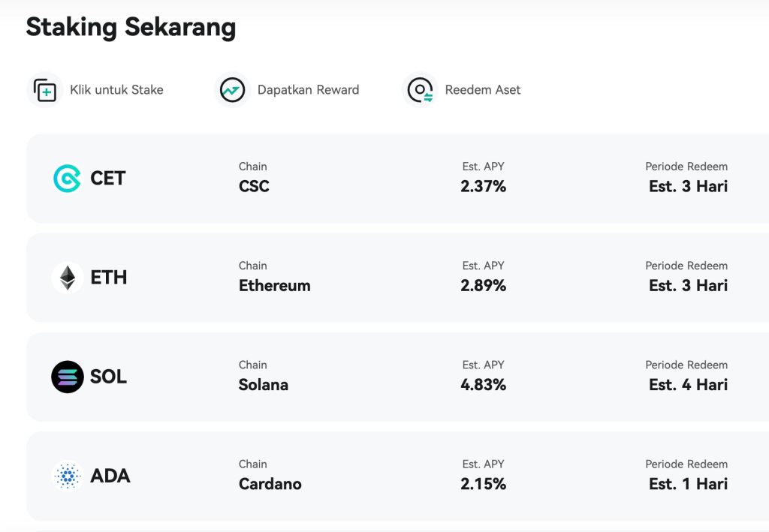Click the Staking Sekarang heading

click(x=130, y=27)
